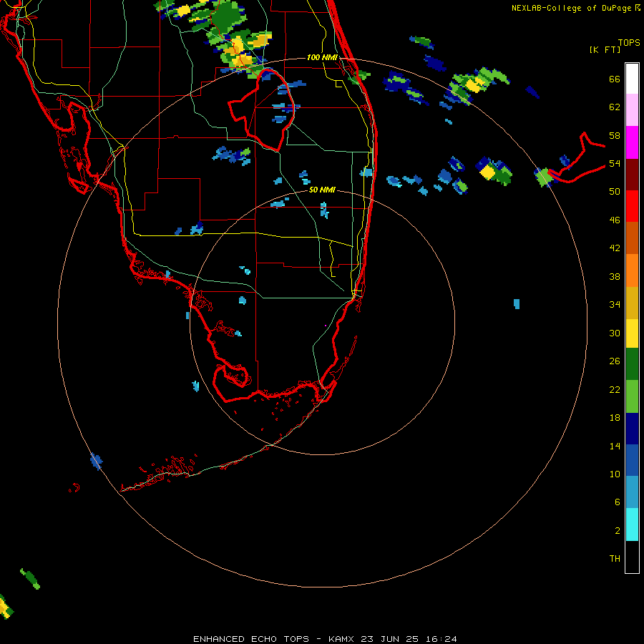
Task: Click the legend value "50"
Action: click(615, 192)
